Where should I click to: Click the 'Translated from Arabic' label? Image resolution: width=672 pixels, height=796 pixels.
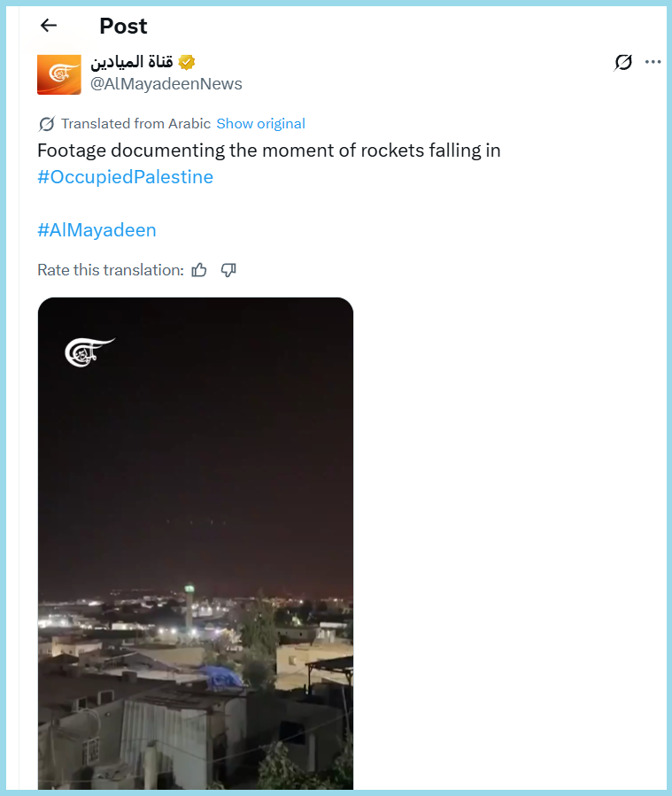click(x=135, y=124)
